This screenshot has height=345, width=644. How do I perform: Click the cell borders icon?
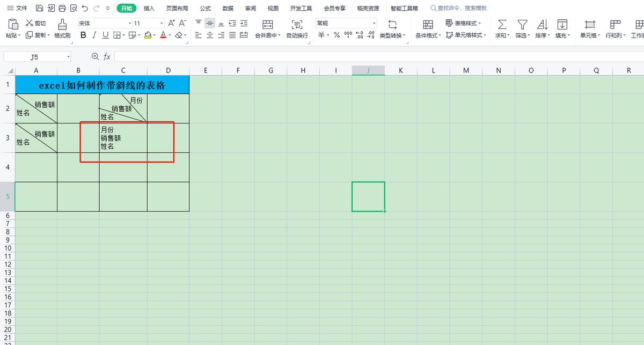tap(116, 35)
